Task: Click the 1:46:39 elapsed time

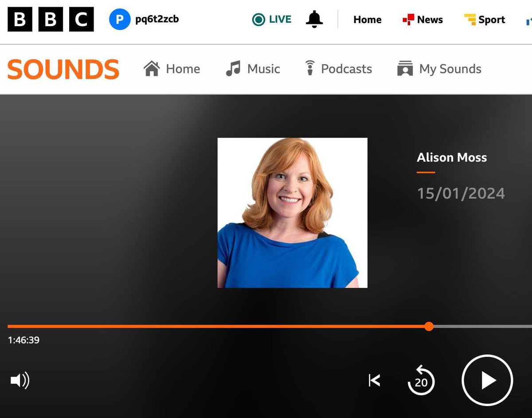Action: (23, 340)
